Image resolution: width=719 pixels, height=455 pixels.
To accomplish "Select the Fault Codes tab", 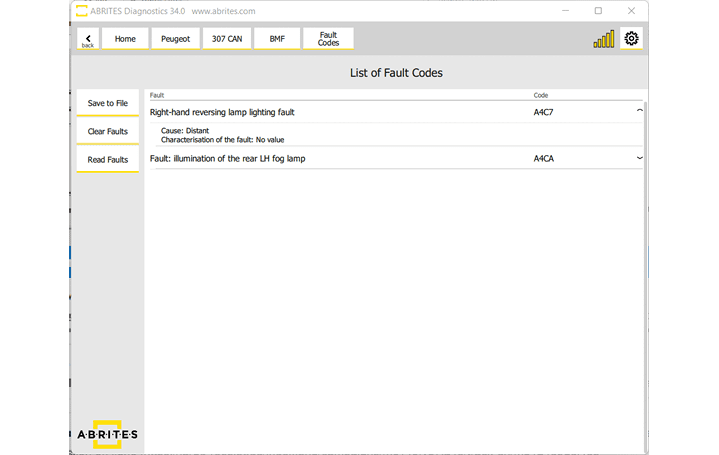I will click(x=328, y=39).
